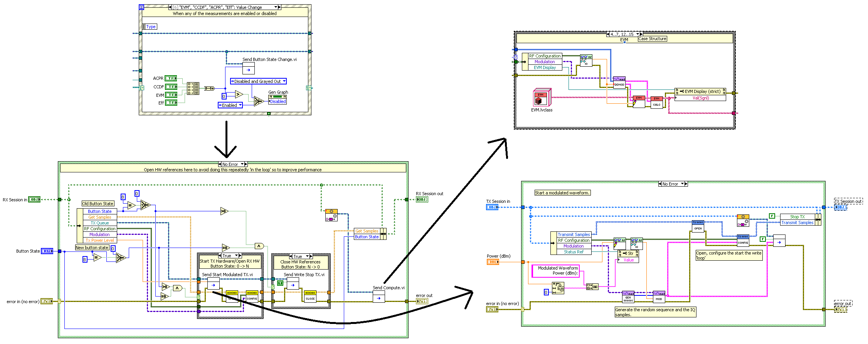
Task: Click the DEMOD demodulation VI icon
Action: tap(619, 83)
